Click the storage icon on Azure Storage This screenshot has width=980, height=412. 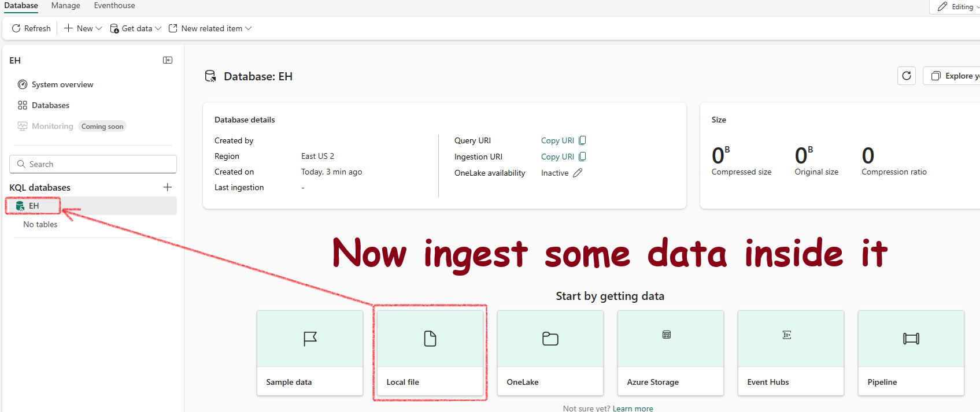pyautogui.click(x=667, y=335)
